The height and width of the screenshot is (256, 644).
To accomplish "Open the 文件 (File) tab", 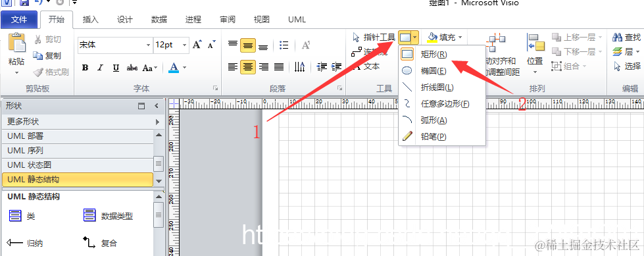I will (19, 19).
